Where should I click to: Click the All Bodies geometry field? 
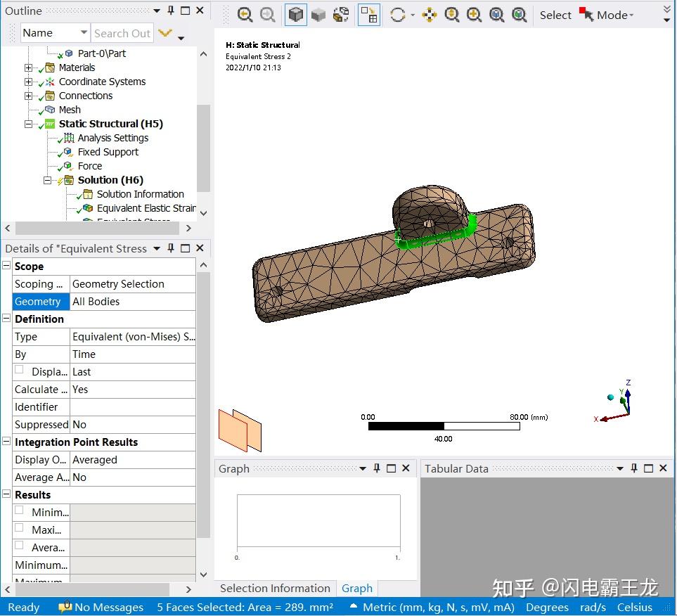tap(133, 302)
